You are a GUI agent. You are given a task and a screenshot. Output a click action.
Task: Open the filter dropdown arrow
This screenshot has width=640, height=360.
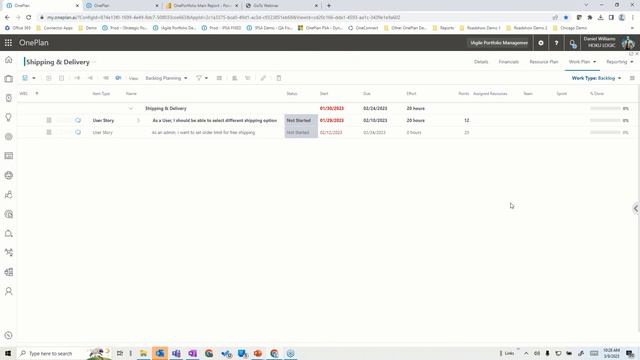click(206, 78)
